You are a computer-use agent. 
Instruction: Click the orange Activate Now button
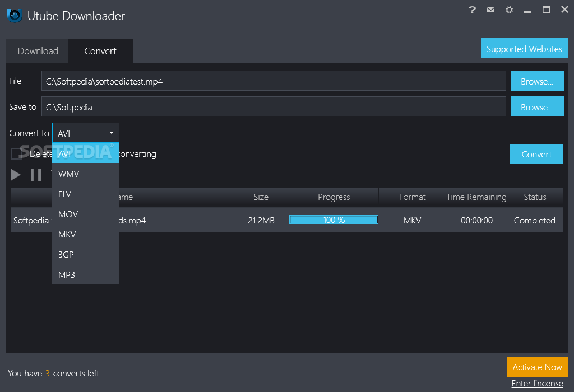click(537, 367)
